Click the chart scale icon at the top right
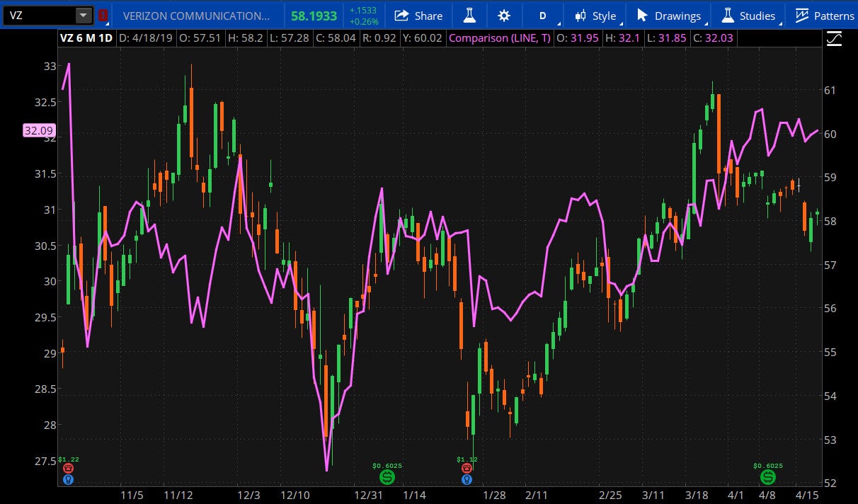The height and width of the screenshot is (504, 858). 835,39
